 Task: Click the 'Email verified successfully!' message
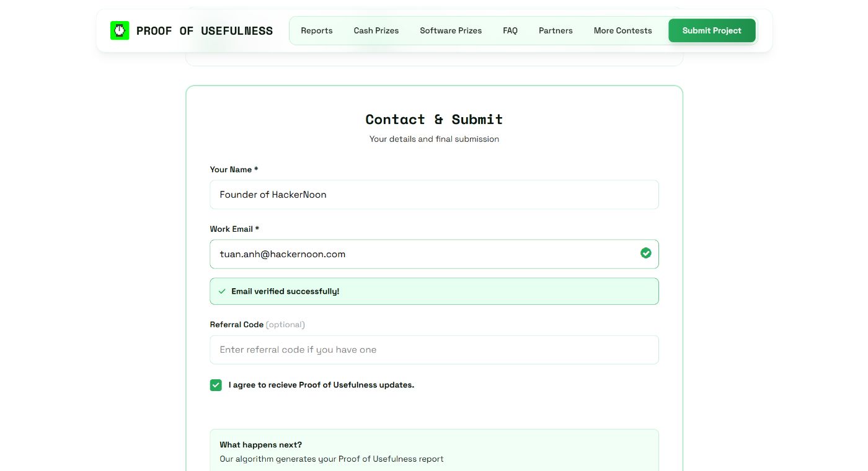point(285,291)
